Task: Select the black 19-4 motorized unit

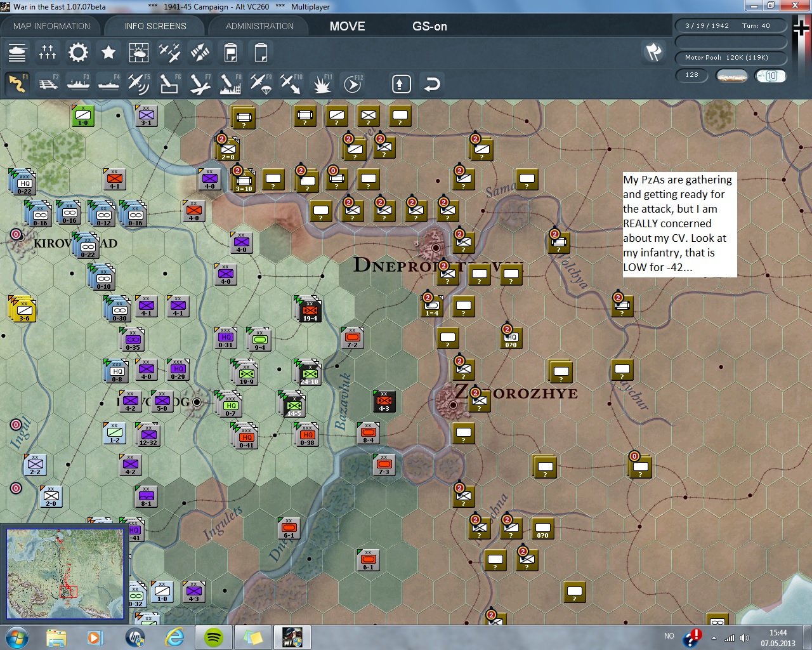Action: pyautogui.click(x=310, y=310)
